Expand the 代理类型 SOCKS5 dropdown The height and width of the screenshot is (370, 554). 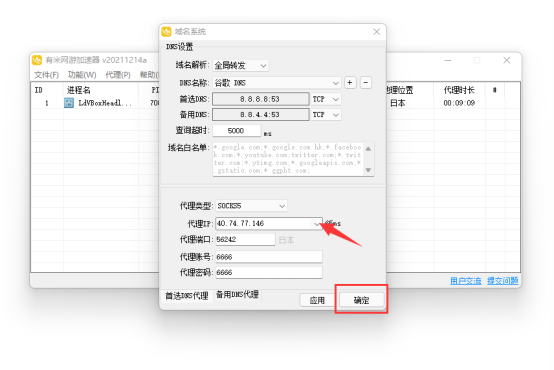coord(251,206)
